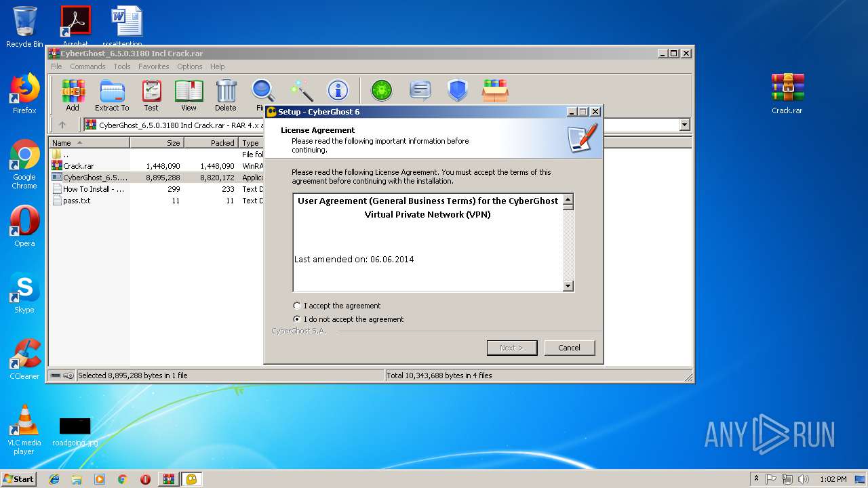Screen dimensions: 868x488
Task: Click Cancel in CyberGhost setup
Action: coord(570,348)
